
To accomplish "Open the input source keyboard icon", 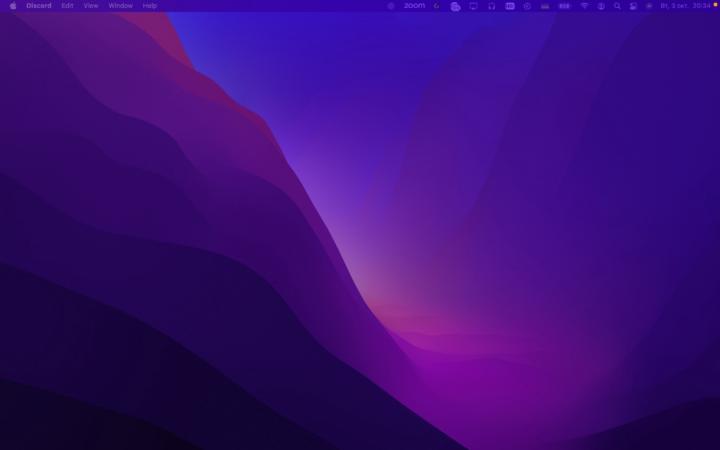I will click(509, 6).
